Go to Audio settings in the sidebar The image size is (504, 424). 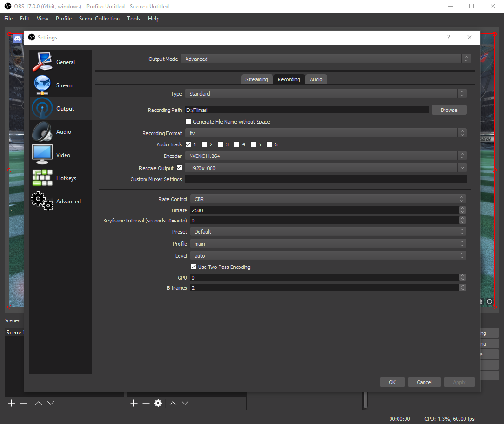point(60,131)
